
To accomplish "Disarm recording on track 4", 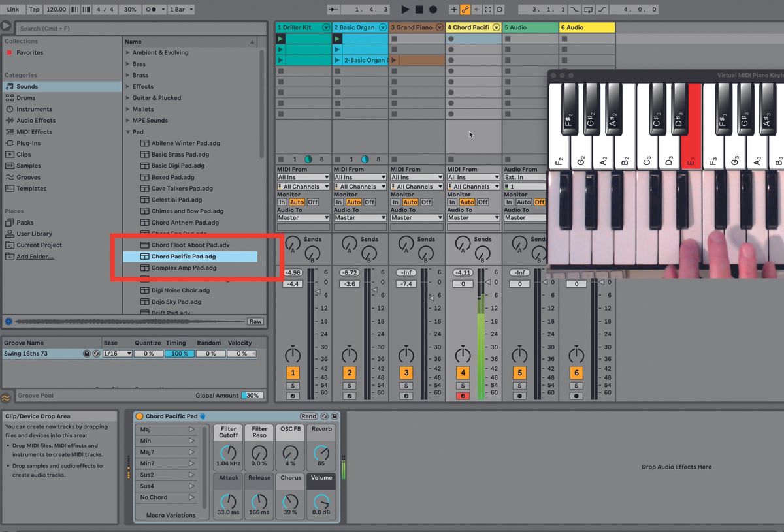I will (463, 396).
